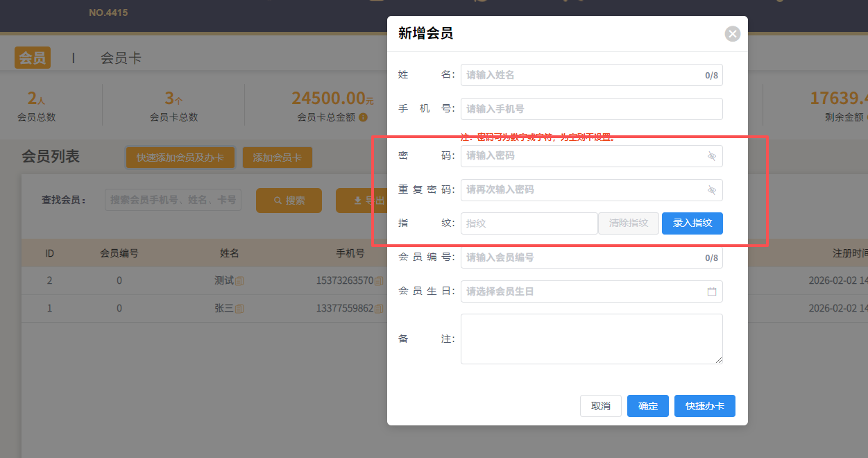Copy phone number 13377559862 via its icon
This screenshot has width=868, height=458.
379,308
